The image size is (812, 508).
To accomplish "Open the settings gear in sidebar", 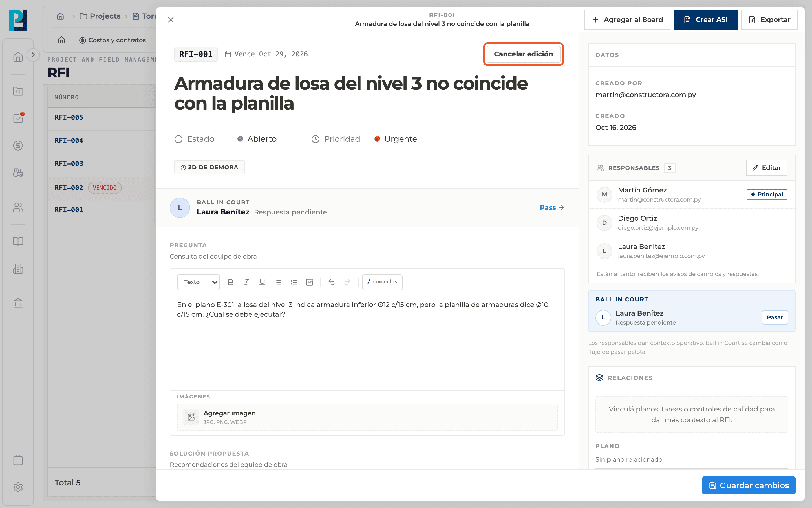I will [18, 487].
